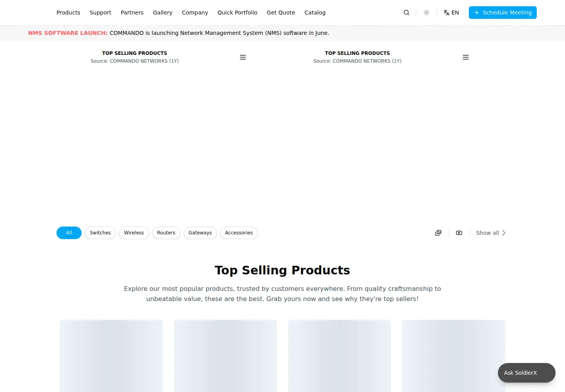This screenshot has width=565, height=392.
Task: Filter products by Gateways
Action: pos(200,233)
